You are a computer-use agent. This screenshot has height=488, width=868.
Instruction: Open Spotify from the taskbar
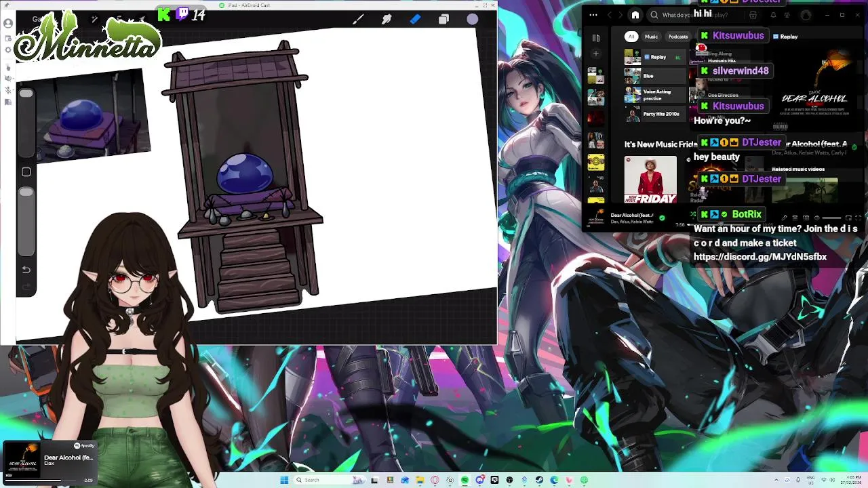pos(465,480)
